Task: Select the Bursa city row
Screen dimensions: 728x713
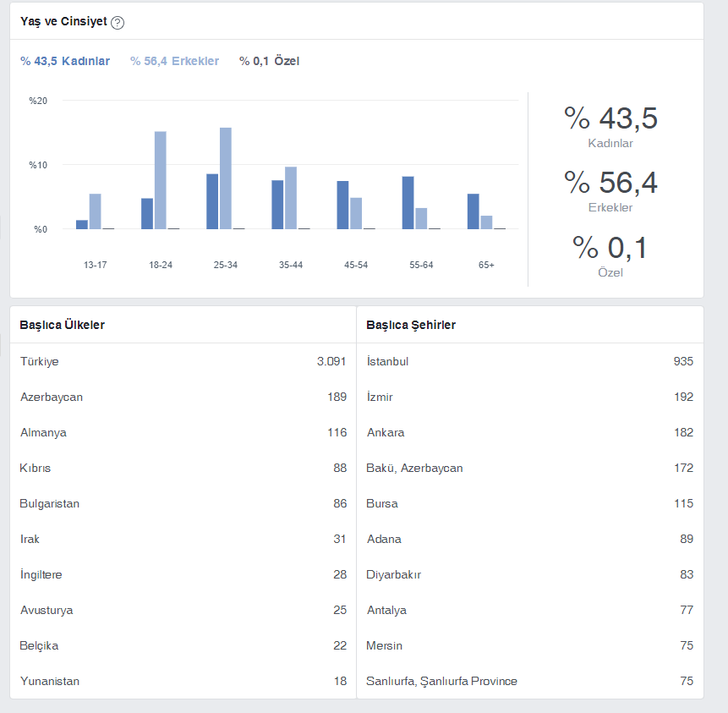Action: pos(530,503)
